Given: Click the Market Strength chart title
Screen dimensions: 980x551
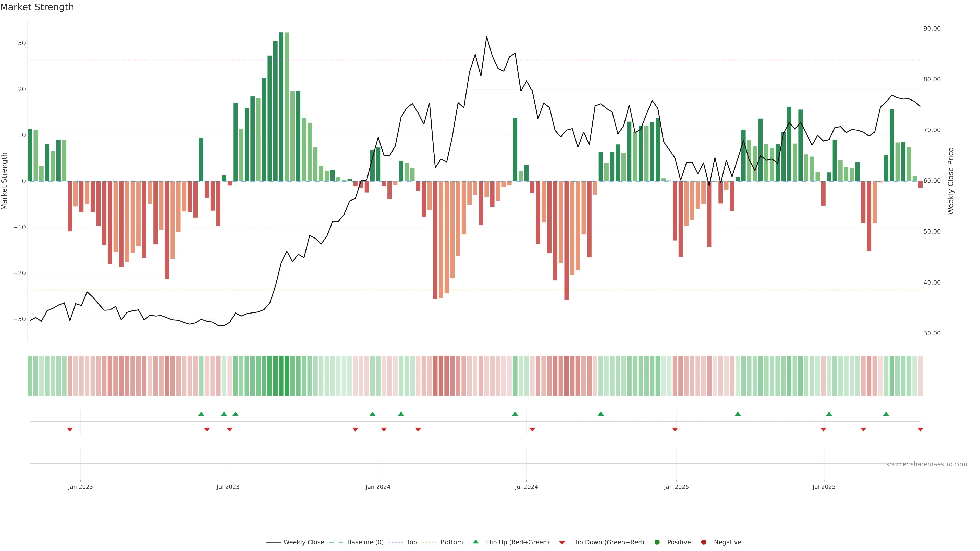Looking at the screenshot, I should (x=37, y=7).
